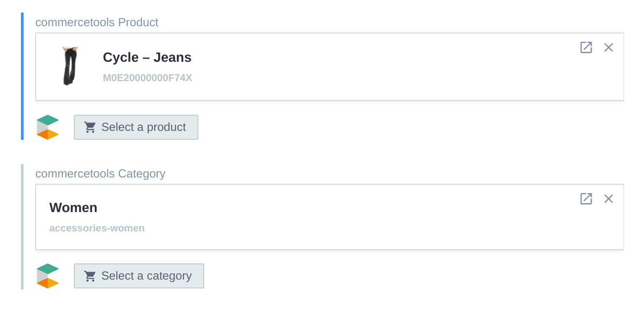Click the Women category title
Screen dimensions: 644x311
coord(73,208)
